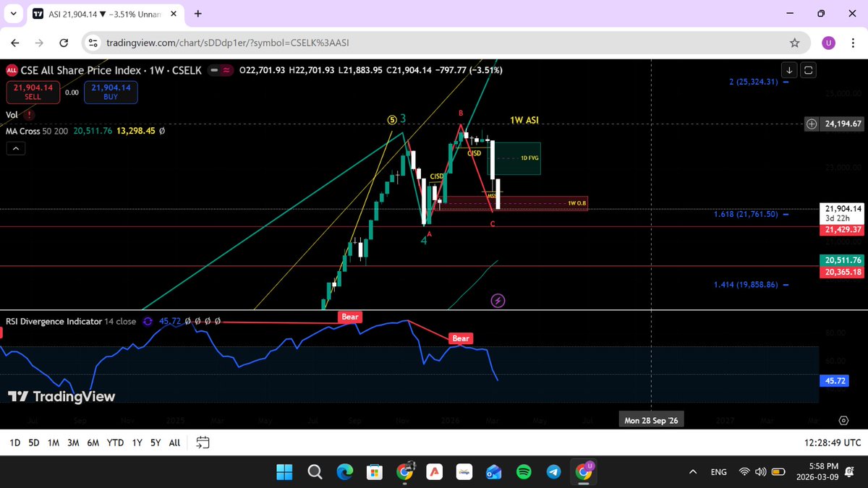This screenshot has width=868, height=488.
Task: Select the YTD range tab
Action: pos(114,442)
